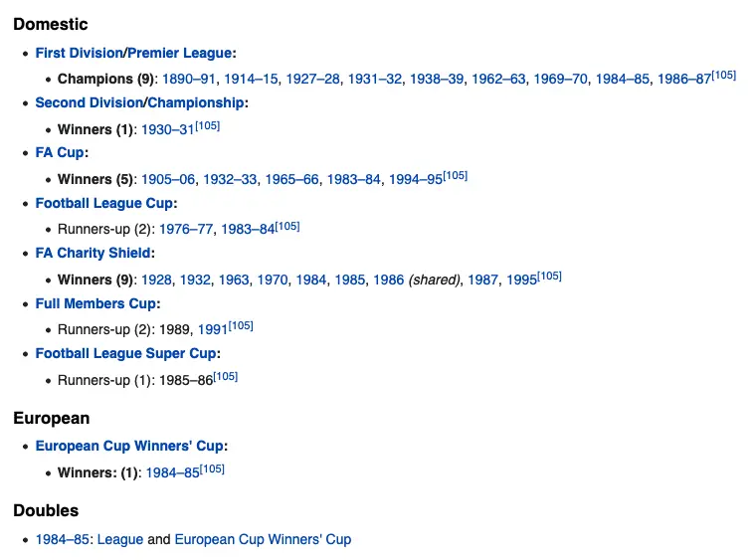Select the 1938–39 league season link
The image size is (755, 560).
pos(437,79)
